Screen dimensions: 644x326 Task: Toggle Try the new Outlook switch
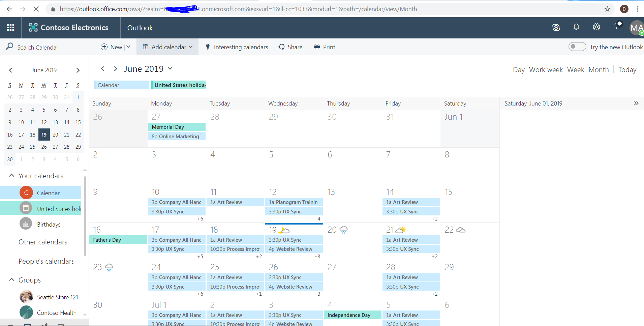[577, 47]
